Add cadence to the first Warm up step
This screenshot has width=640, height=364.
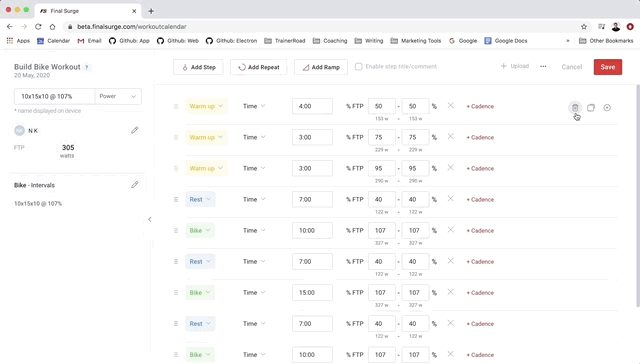pos(480,107)
